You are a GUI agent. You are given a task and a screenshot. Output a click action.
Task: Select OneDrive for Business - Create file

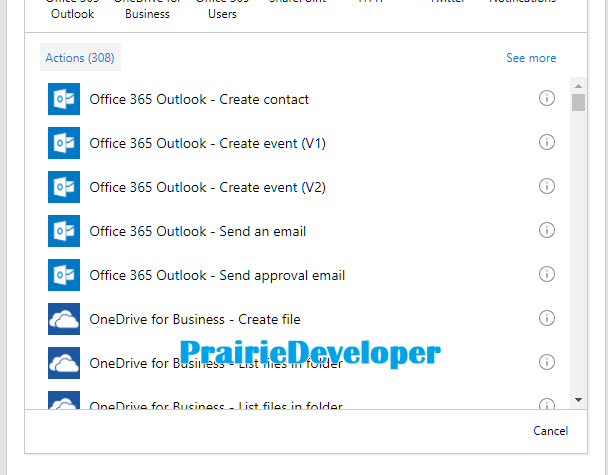195,320
